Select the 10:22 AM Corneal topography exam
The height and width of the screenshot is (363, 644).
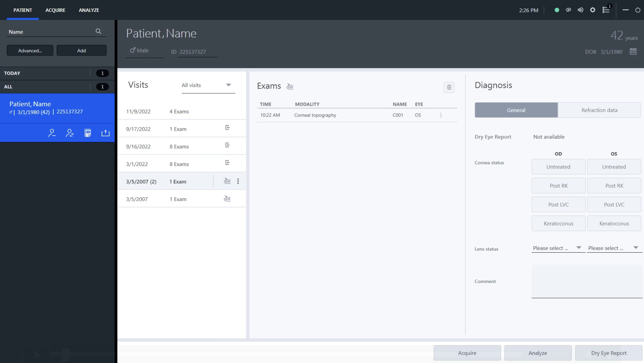coord(357,115)
